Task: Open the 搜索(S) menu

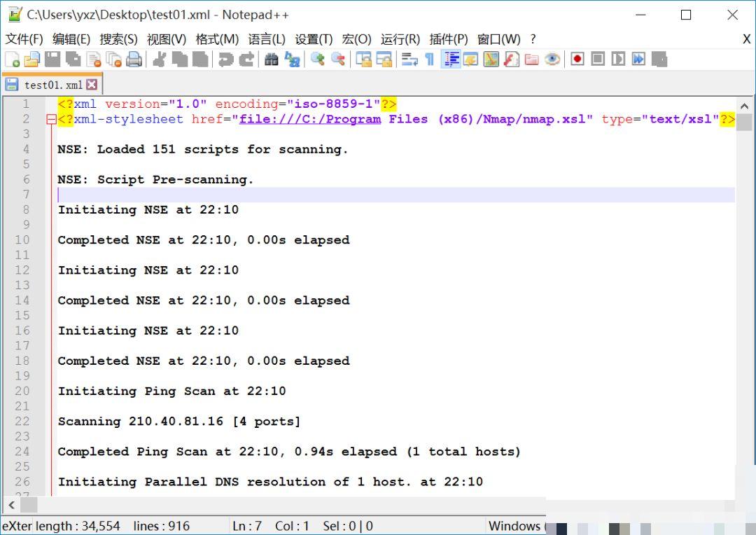Action: (118, 39)
